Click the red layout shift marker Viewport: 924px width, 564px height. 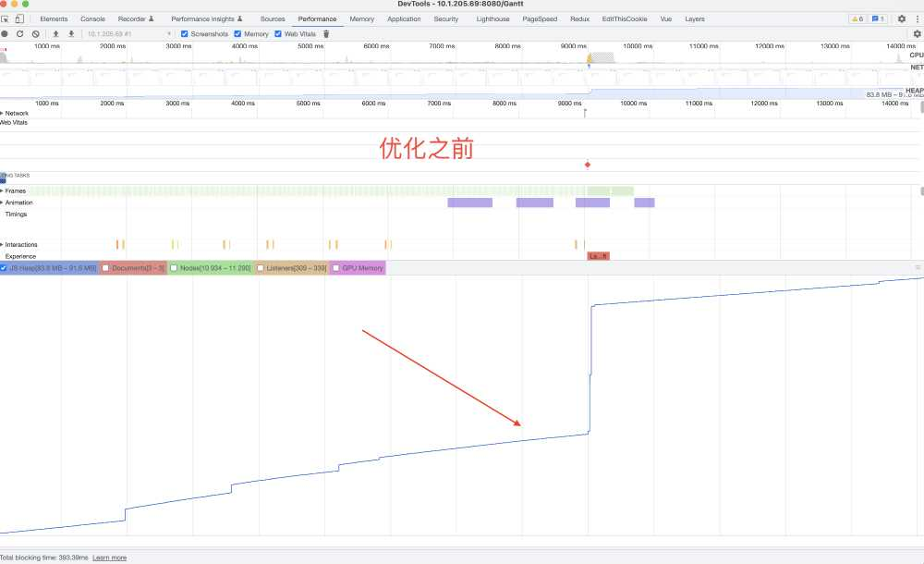(x=588, y=166)
